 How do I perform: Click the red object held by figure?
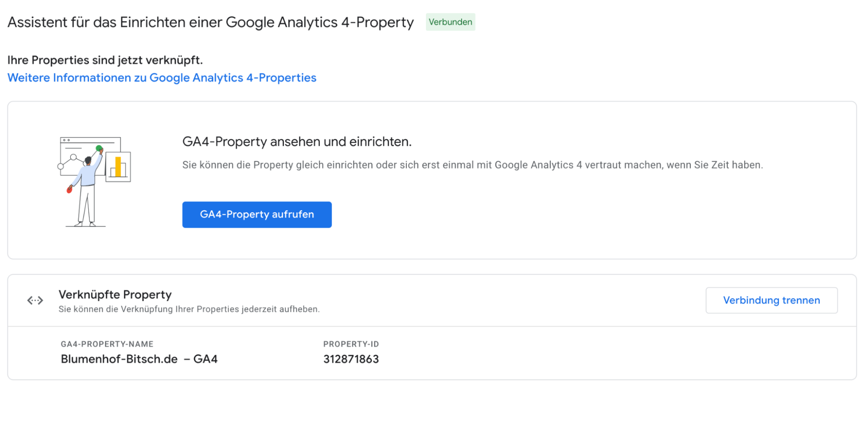69,189
